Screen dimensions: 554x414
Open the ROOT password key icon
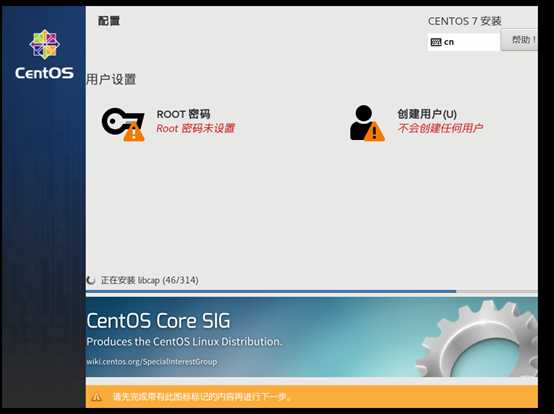click(x=123, y=124)
